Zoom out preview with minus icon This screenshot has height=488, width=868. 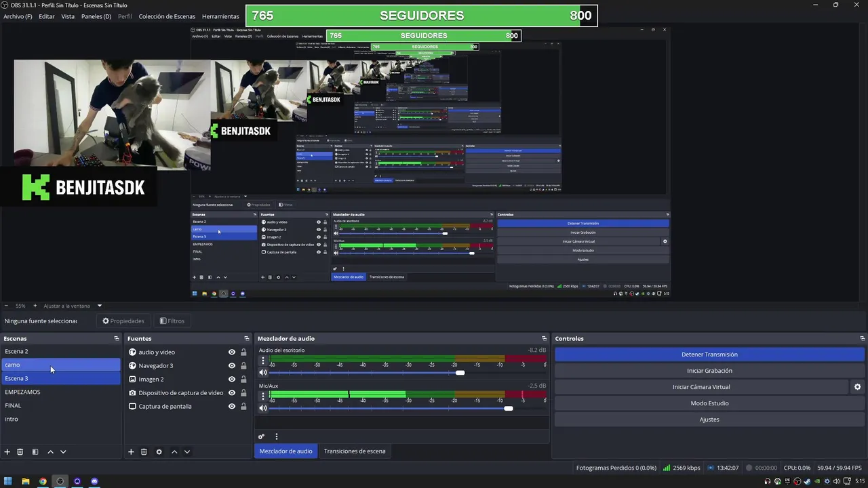click(x=6, y=306)
